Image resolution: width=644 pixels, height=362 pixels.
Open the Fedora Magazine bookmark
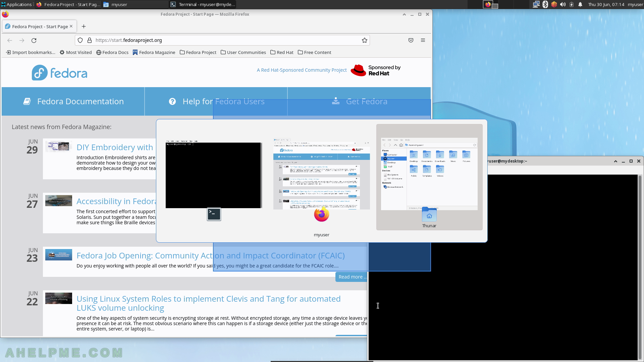pos(154,52)
